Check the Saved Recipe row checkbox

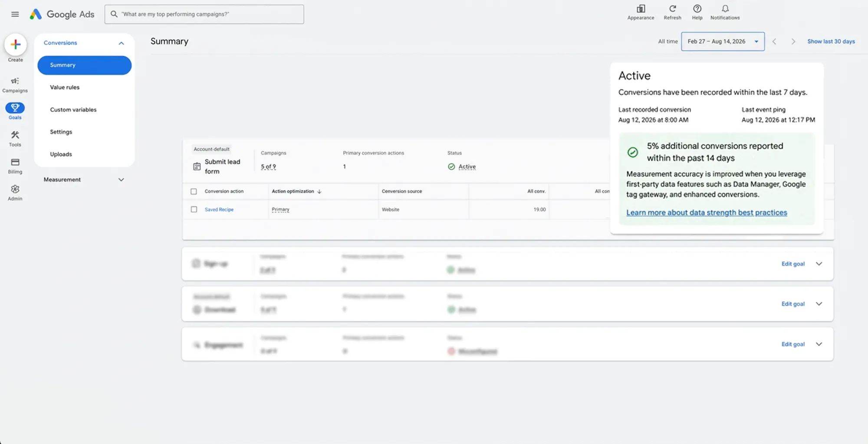click(x=194, y=209)
